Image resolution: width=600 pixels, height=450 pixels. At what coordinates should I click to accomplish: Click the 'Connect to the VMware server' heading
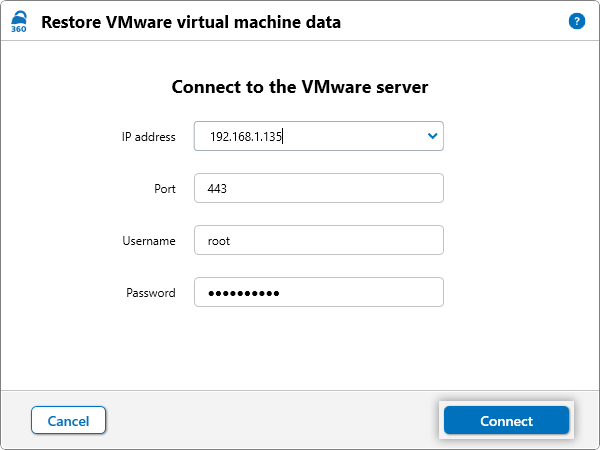coord(300,87)
